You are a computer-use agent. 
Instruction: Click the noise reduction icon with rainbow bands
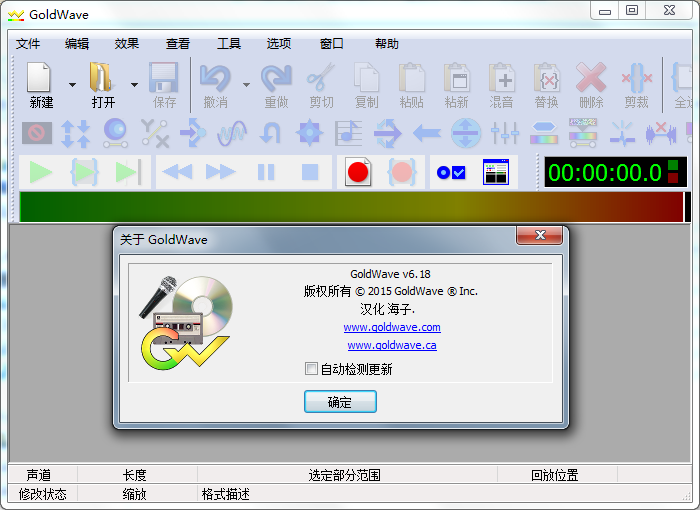click(x=583, y=133)
